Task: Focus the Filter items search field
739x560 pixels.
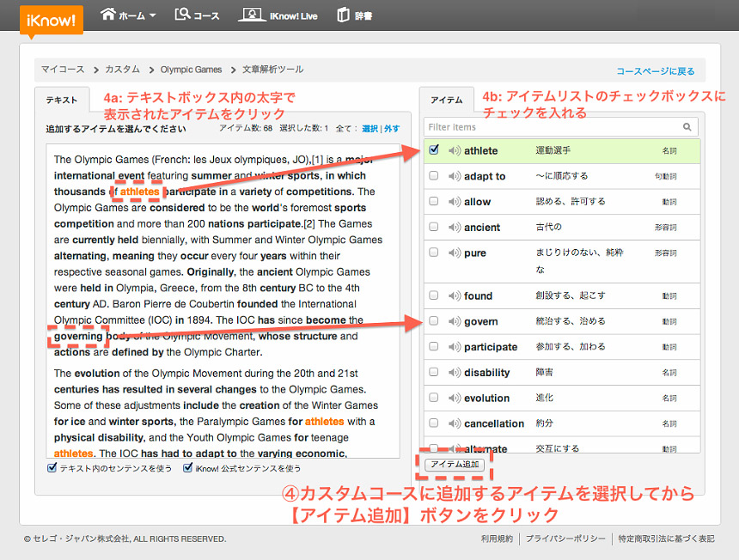Action: pyautogui.click(x=561, y=127)
